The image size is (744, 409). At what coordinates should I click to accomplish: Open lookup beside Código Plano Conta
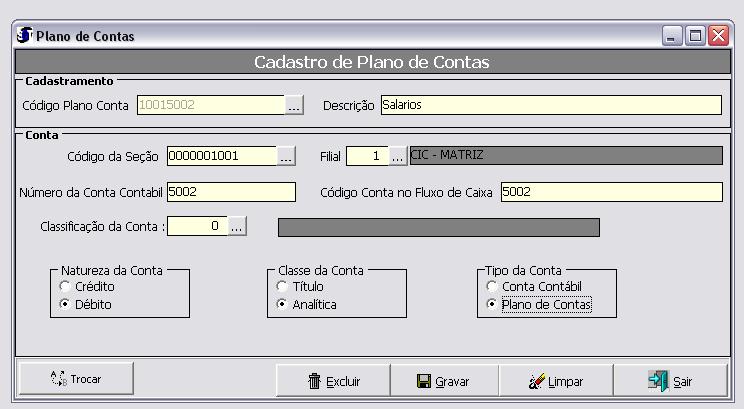point(293,105)
